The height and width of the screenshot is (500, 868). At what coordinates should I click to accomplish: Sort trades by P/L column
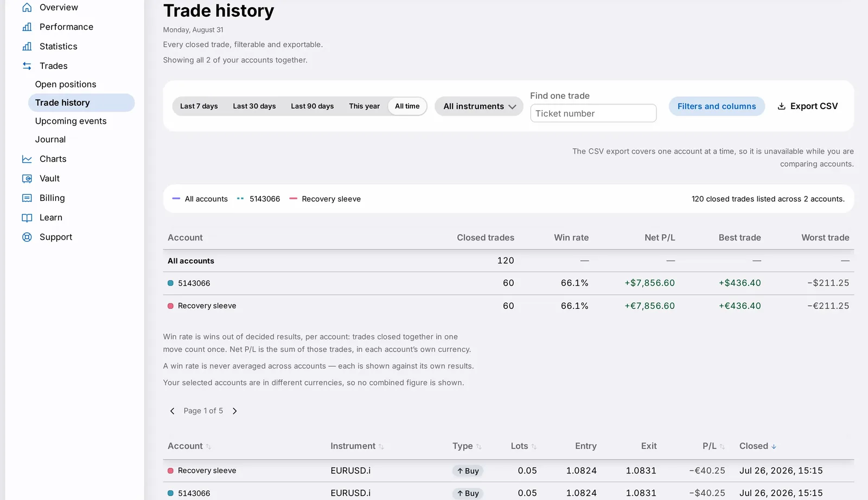click(713, 446)
